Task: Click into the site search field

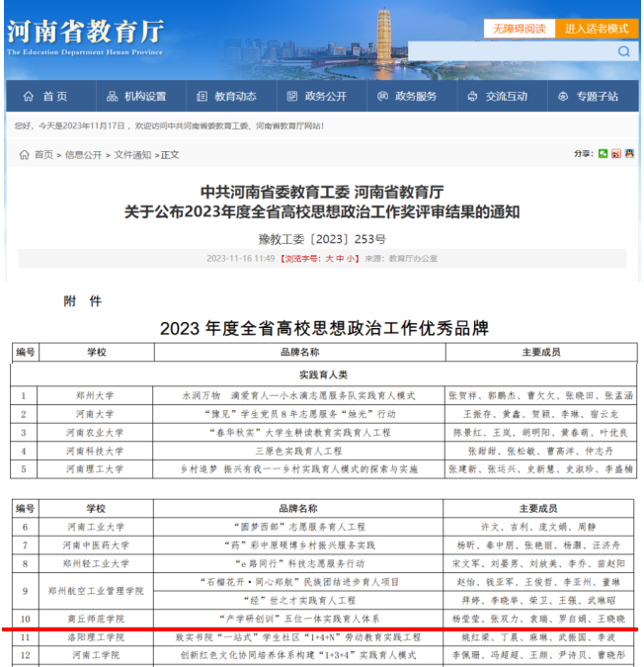Action: click(513, 51)
